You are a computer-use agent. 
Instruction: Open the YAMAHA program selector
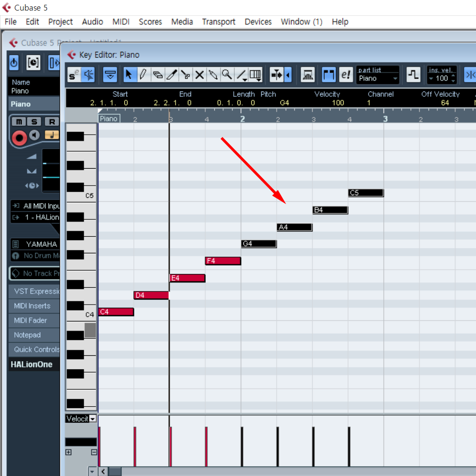pyautogui.click(x=35, y=244)
